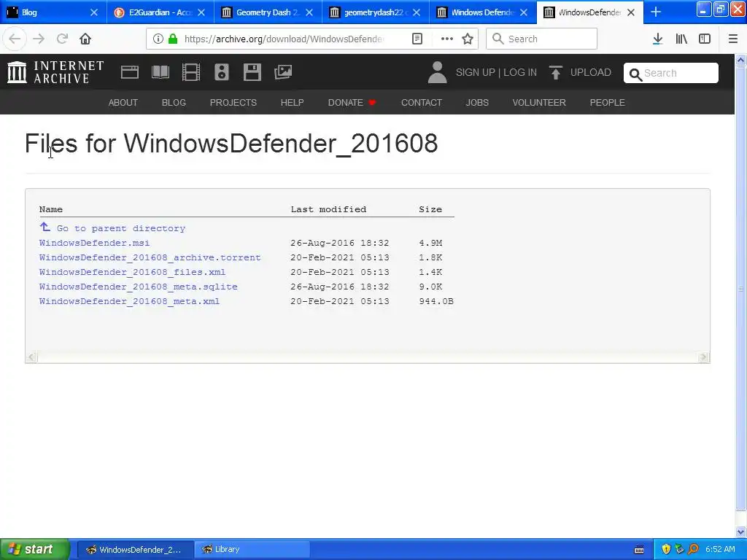Open the DONATE menu item
Image resolution: width=747 pixels, height=560 pixels.
352,102
